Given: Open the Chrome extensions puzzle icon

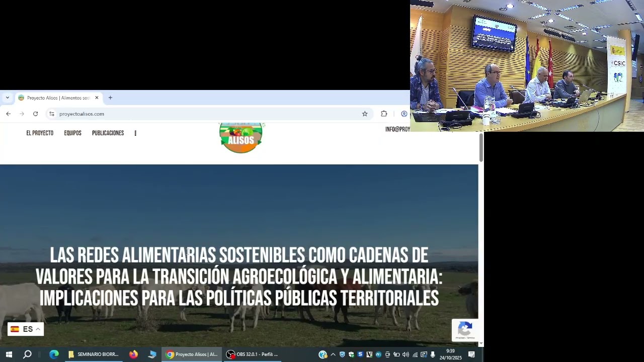Looking at the screenshot, I should [x=384, y=114].
